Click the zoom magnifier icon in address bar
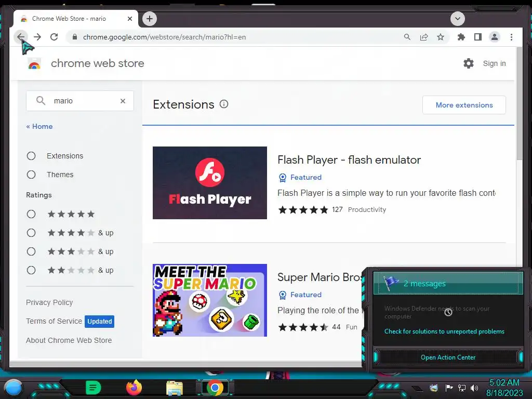This screenshot has height=399, width=532. (x=407, y=37)
